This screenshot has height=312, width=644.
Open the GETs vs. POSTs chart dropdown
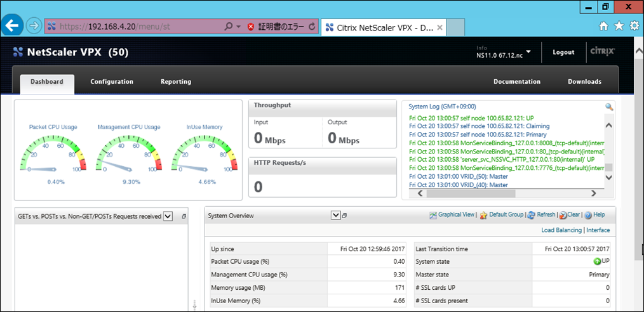[168, 216]
